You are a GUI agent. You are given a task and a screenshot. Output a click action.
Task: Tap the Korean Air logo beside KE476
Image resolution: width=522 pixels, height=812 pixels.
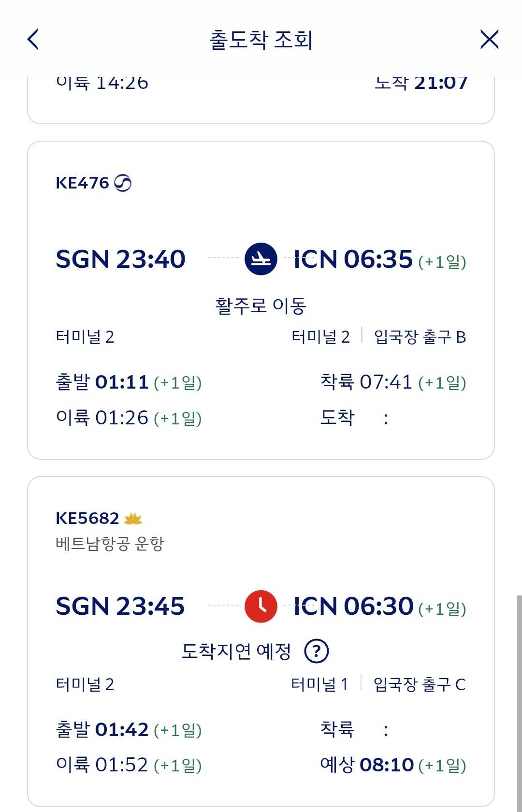coord(123,183)
